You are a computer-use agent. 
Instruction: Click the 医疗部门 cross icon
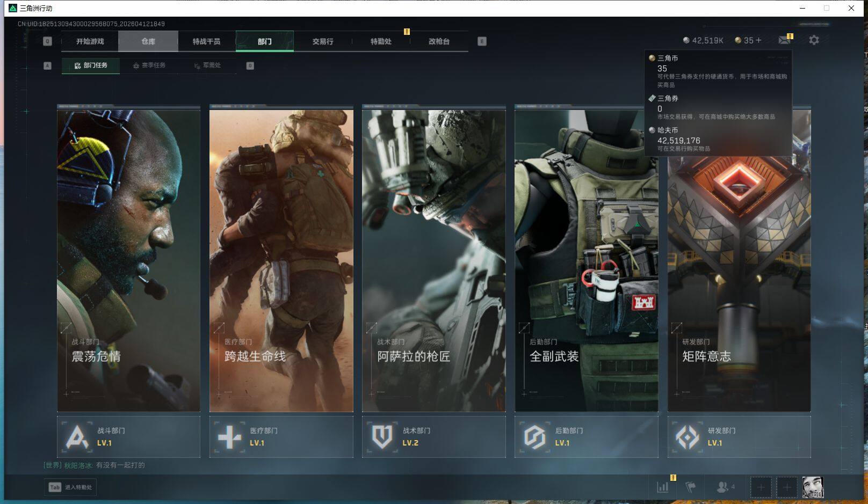point(229,437)
